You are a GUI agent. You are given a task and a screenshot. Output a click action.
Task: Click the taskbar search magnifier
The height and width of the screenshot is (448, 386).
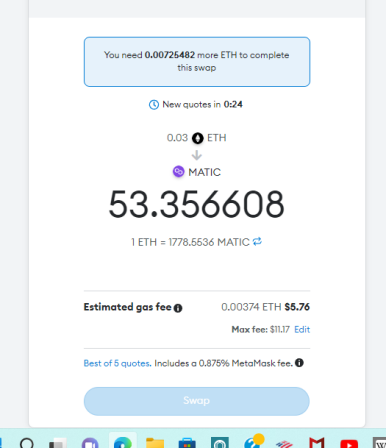[x=27, y=443]
